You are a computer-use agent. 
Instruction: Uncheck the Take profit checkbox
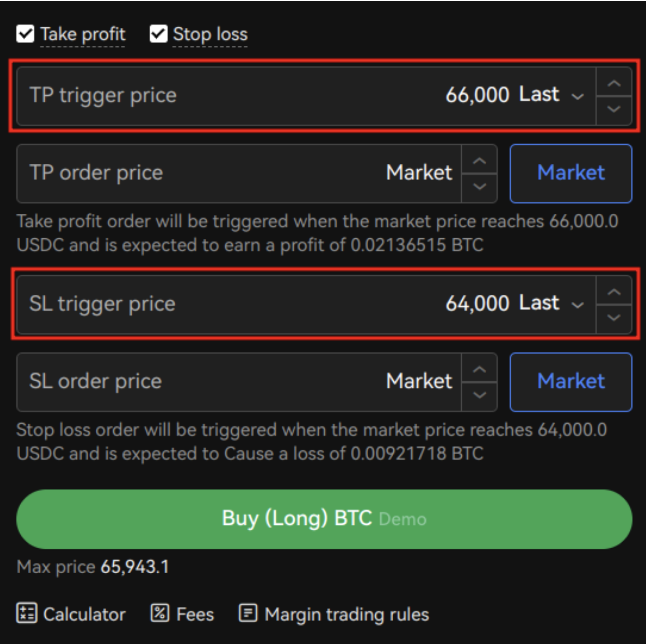pyautogui.click(x=25, y=34)
